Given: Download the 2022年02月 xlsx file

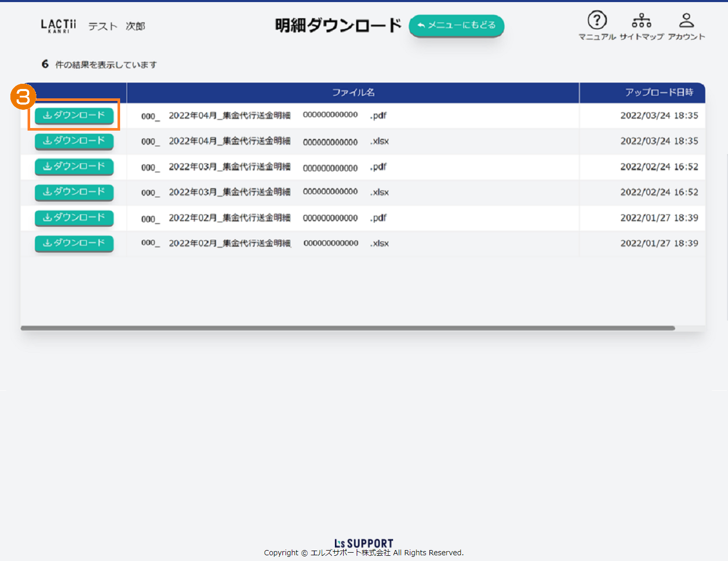Looking at the screenshot, I should pos(74,243).
